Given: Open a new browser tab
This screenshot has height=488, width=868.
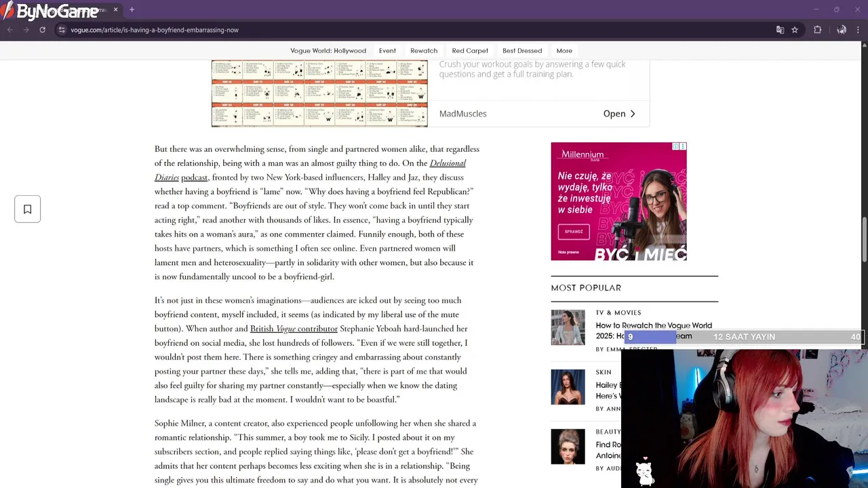Looking at the screenshot, I should click(x=132, y=9).
